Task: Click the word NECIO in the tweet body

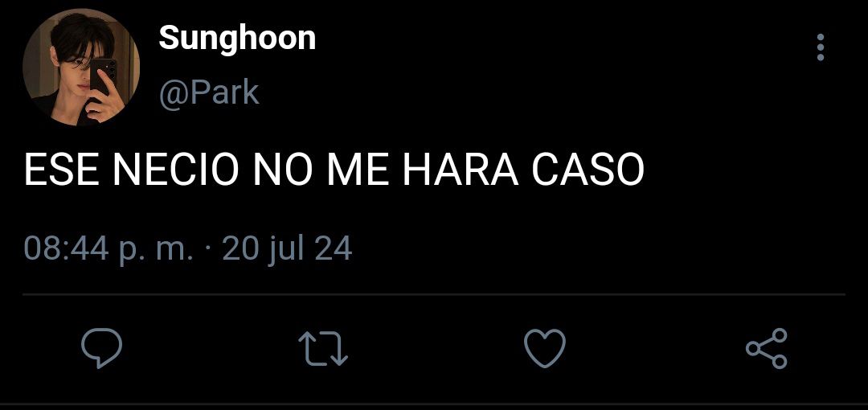Action: point(175,170)
